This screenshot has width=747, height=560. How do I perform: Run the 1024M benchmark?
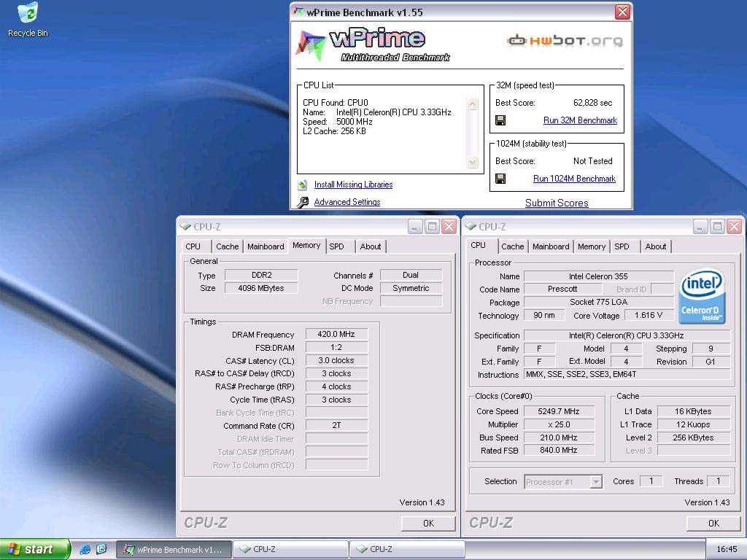coord(574,179)
